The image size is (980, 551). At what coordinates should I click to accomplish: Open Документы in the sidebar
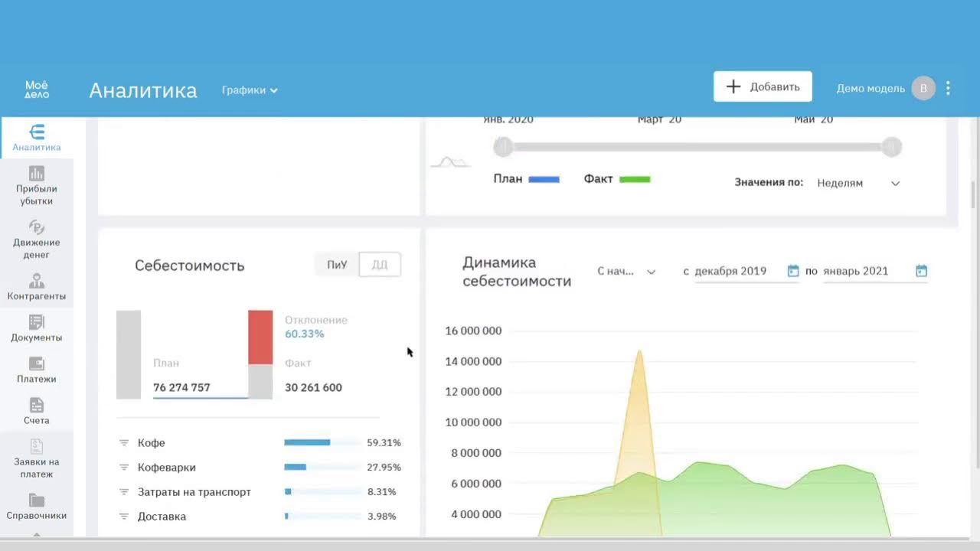[37, 328]
